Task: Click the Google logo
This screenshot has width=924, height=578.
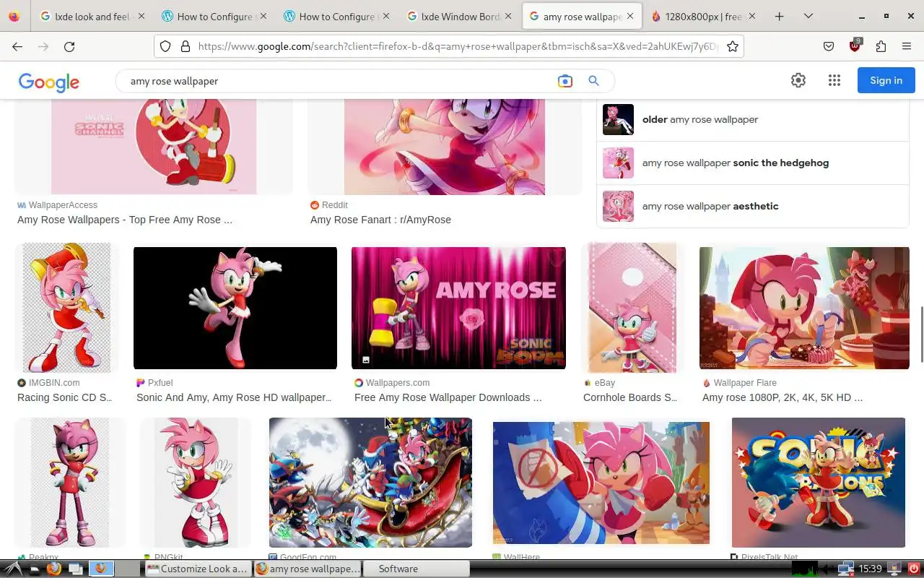Action: coord(49,82)
